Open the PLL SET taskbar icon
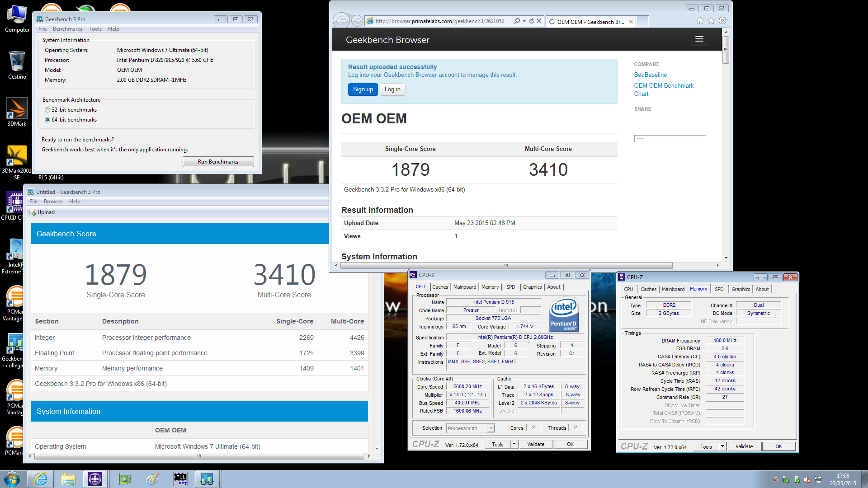Image resolution: width=868 pixels, height=488 pixels. (x=180, y=479)
